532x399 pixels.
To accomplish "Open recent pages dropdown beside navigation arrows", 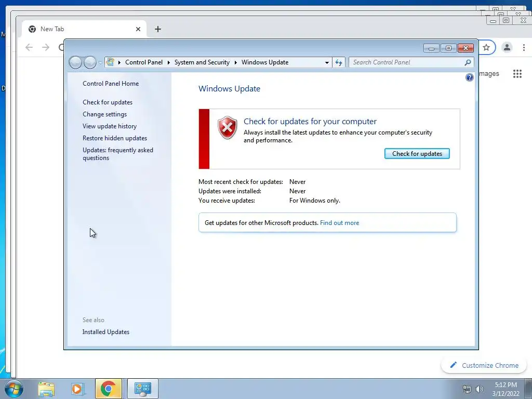I will pyautogui.click(x=100, y=63).
